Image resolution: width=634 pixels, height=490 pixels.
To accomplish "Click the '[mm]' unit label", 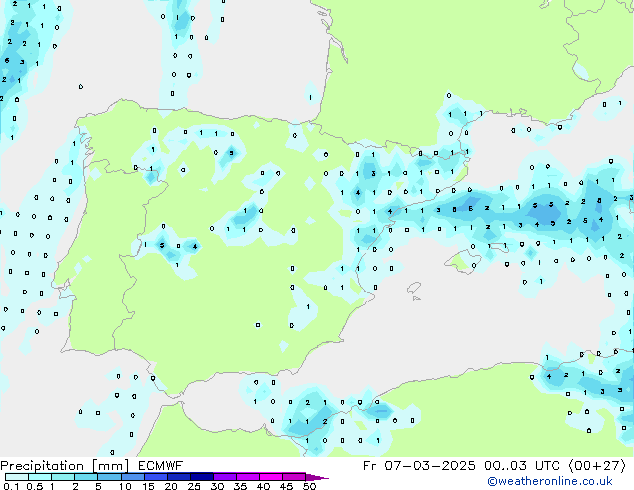I will 111,466.
